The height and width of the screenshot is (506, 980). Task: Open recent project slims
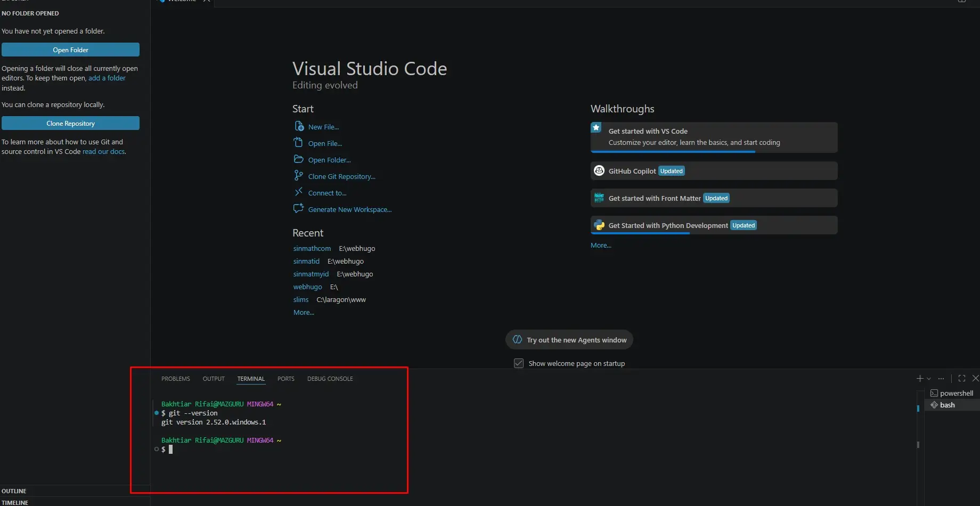point(301,299)
